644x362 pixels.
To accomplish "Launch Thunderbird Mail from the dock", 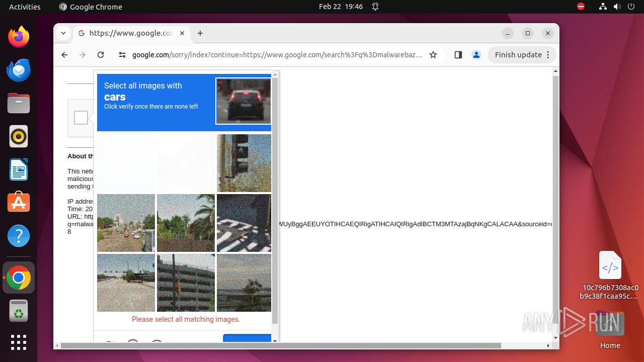I will tap(19, 70).
